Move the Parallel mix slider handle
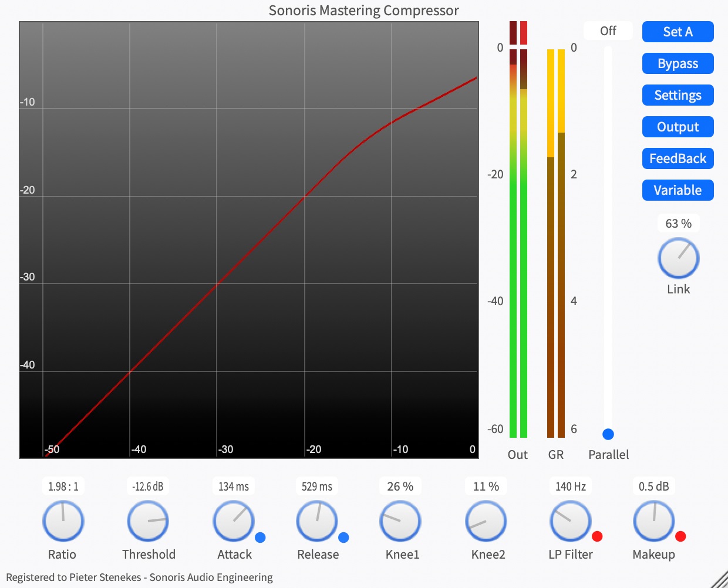Image resolution: width=728 pixels, height=588 pixels. 608,434
